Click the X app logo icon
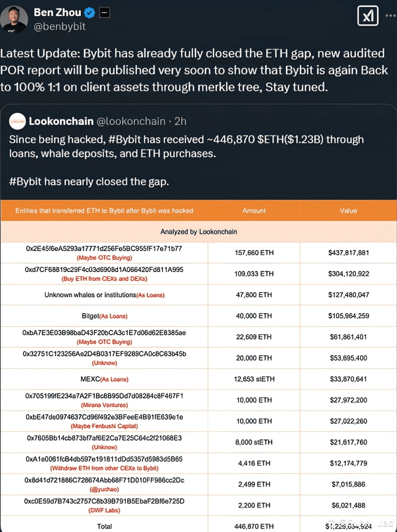Screen dimensions: 397x532 367,16
